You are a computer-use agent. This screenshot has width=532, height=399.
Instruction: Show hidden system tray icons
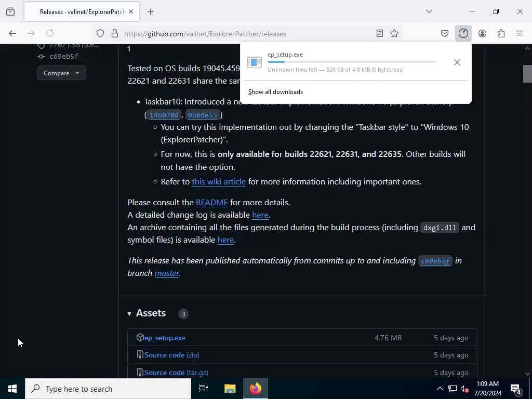click(x=440, y=389)
